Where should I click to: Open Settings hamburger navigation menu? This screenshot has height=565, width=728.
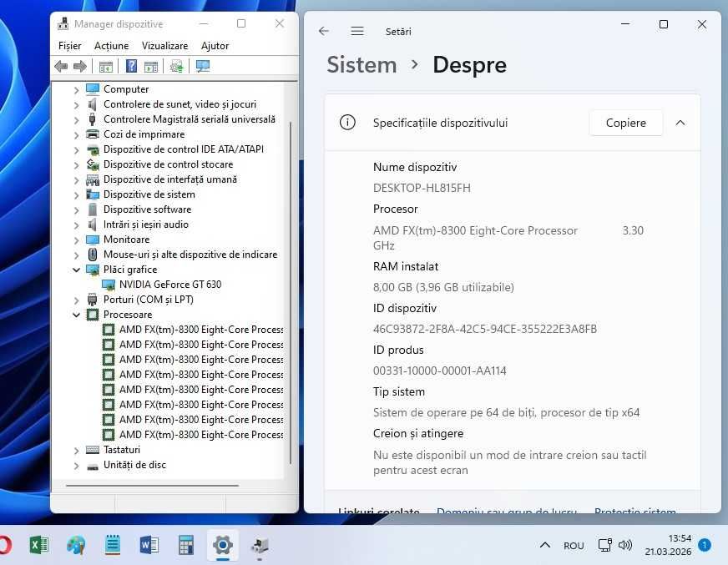pos(357,31)
